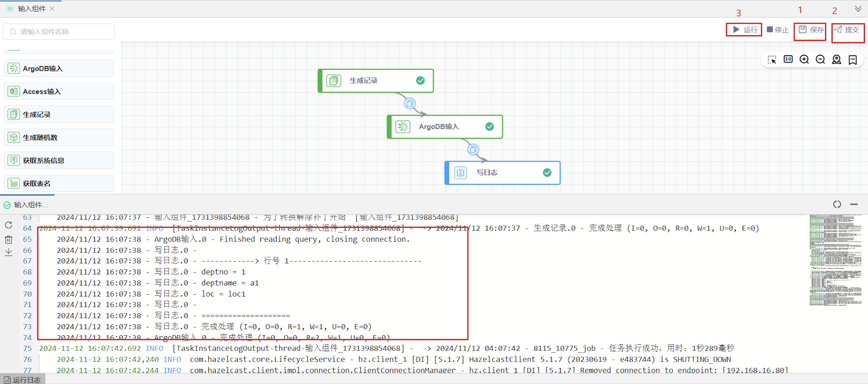The height and width of the screenshot is (384, 868).
Task: Refresh the log with the reload icon
Action: point(9,225)
